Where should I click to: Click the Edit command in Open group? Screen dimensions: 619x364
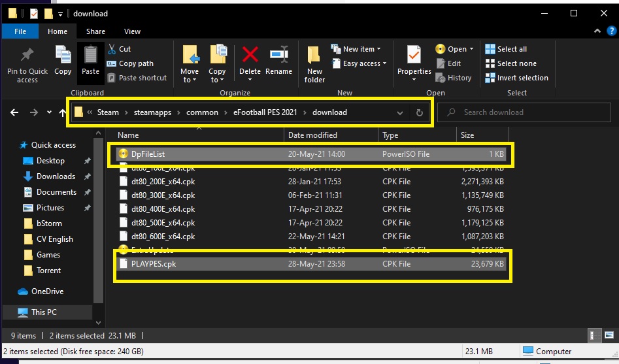(x=449, y=63)
